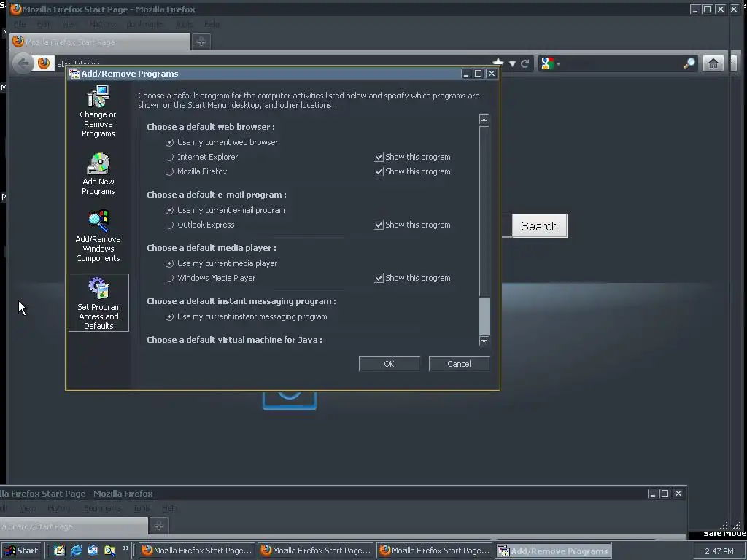This screenshot has height=560, width=747.
Task: Launch Outlook Express from the quick launch bar
Action: click(93, 551)
